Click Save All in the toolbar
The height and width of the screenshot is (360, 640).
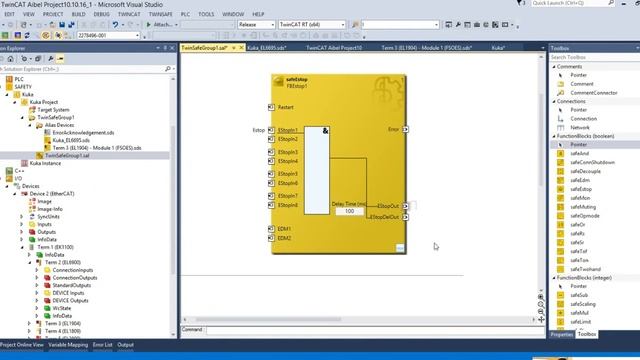(71, 24)
